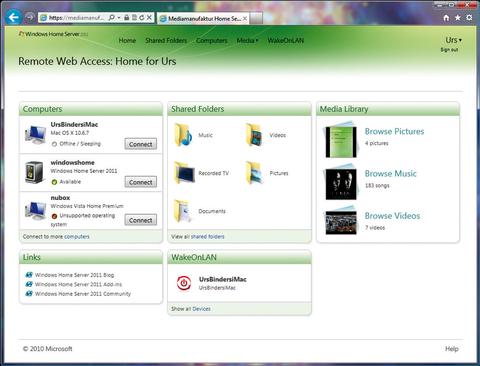Click the WakeOnLAN power icon for UrsBindersiMac
Viewport: 480px width, 366px height.
(184, 283)
